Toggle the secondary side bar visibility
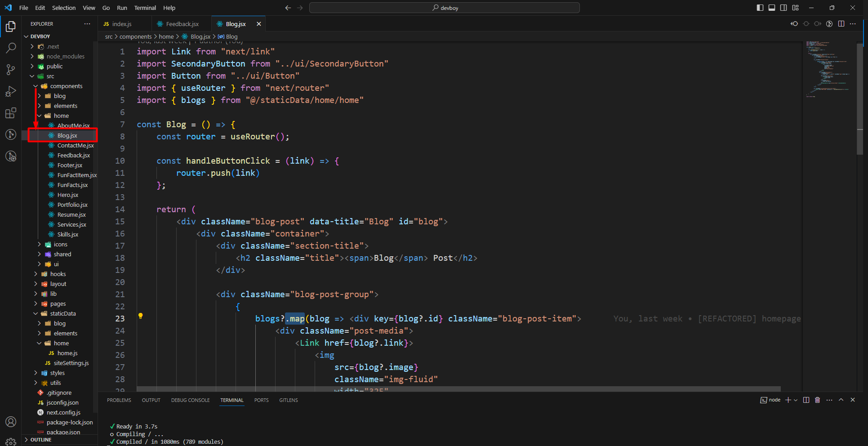Image resolution: width=868 pixels, height=446 pixels. coord(783,8)
